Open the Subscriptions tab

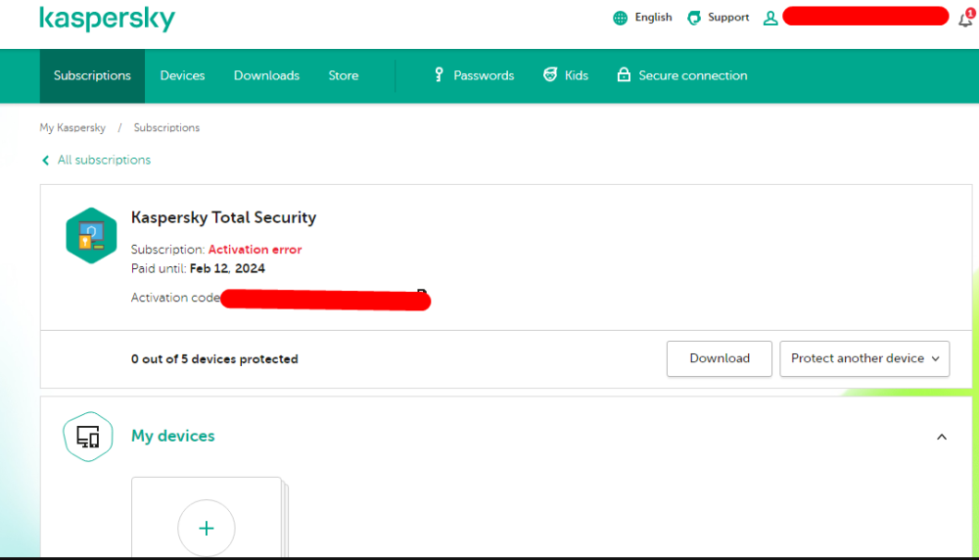(x=92, y=75)
